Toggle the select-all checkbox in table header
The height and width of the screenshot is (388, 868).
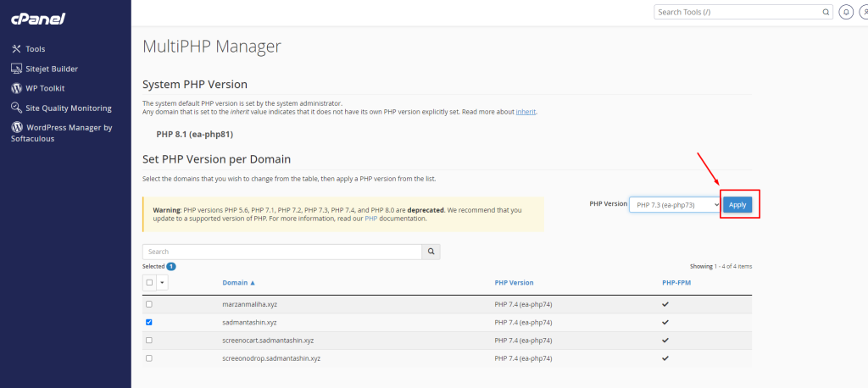pyautogui.click(x=150, y=282)
